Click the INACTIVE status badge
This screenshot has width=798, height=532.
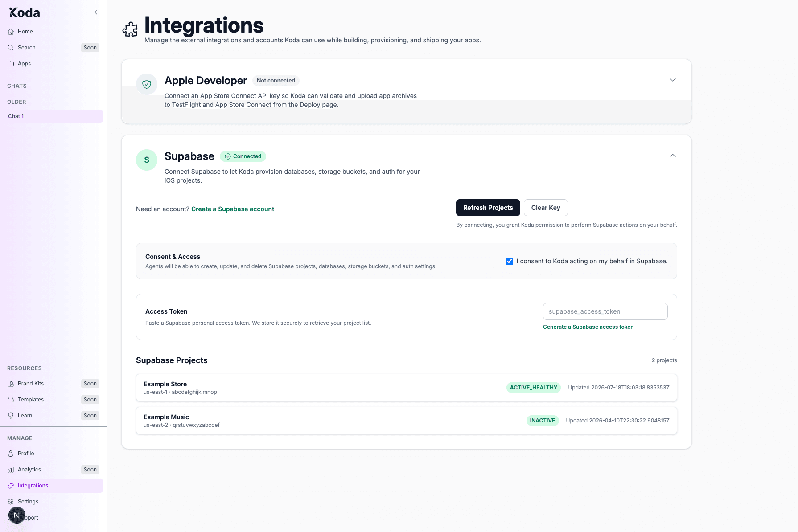click(543, 421)
